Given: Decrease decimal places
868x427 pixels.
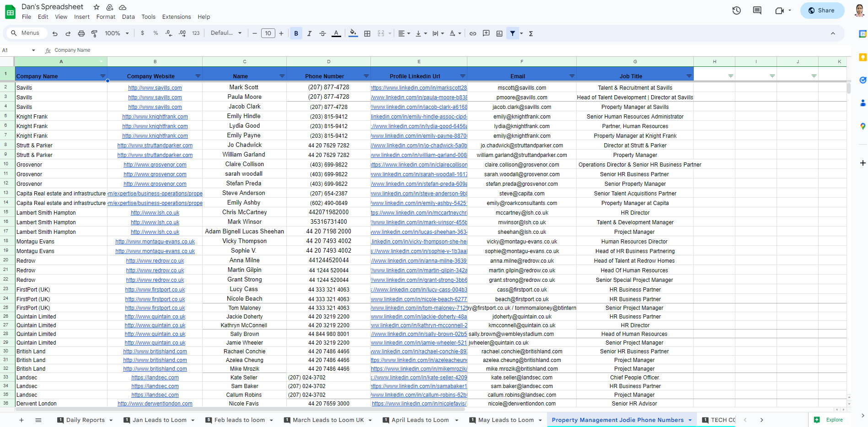Looking at the screenshot, I should click(x=169, y=33).
